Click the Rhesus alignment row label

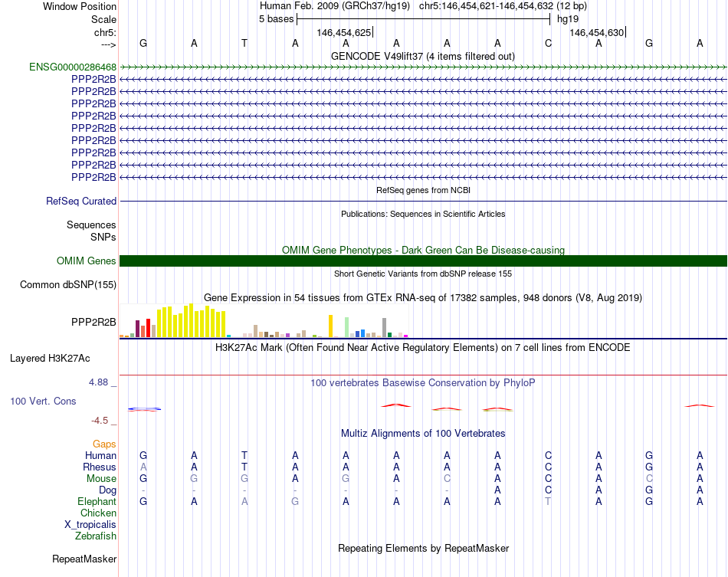[100, 467]
